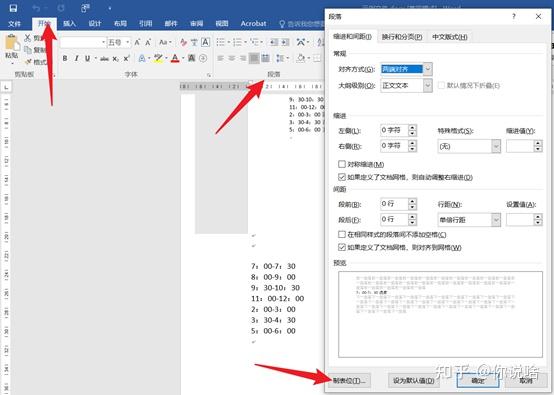Click the Underline icon
The width and height of the screenshot is (554, 395).
[87, 58]
